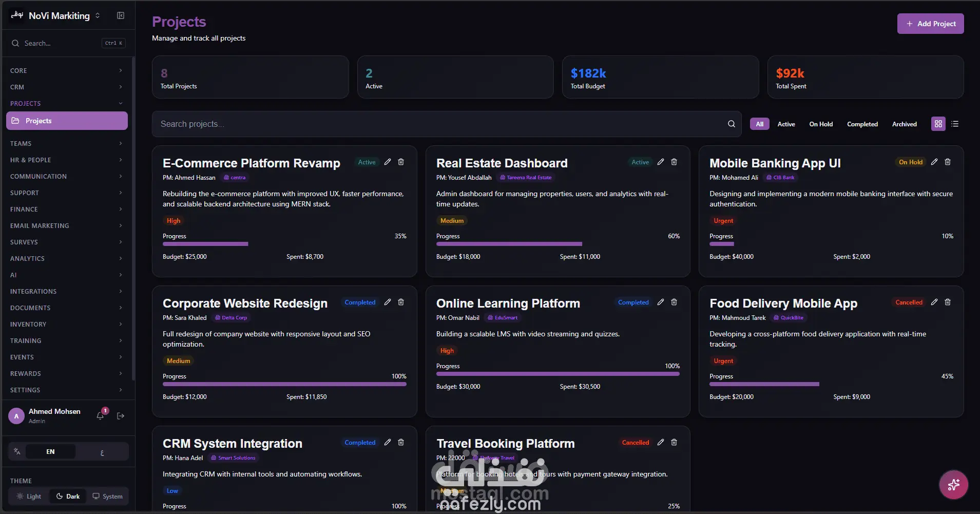The height and width of the screenshot is (514, 980).
Task: Click the search magnifier in projects search bar
Action: (731, 124)
